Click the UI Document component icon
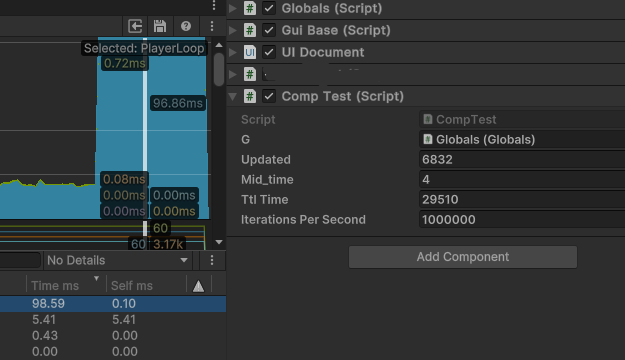The width and height of the screenshot is (625, 360). [x=250, y=52]
